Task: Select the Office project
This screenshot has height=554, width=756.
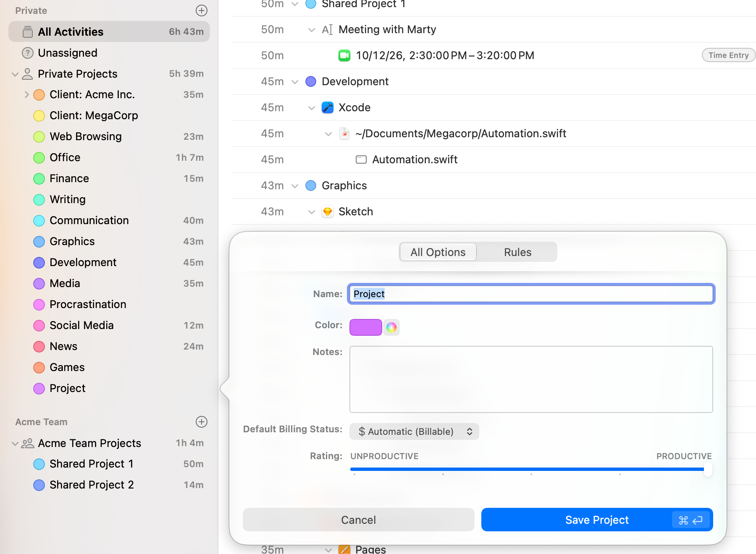Action: click(x=109, y=157)
